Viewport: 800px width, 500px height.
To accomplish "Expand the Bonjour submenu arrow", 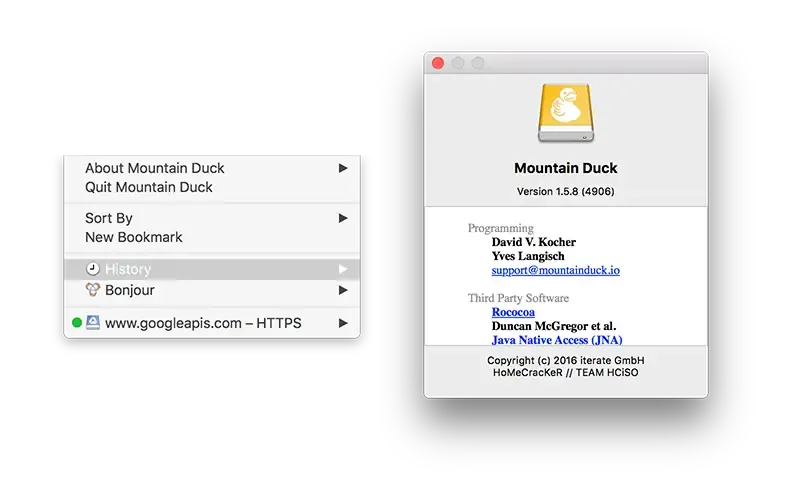I will tap(343, 290).
